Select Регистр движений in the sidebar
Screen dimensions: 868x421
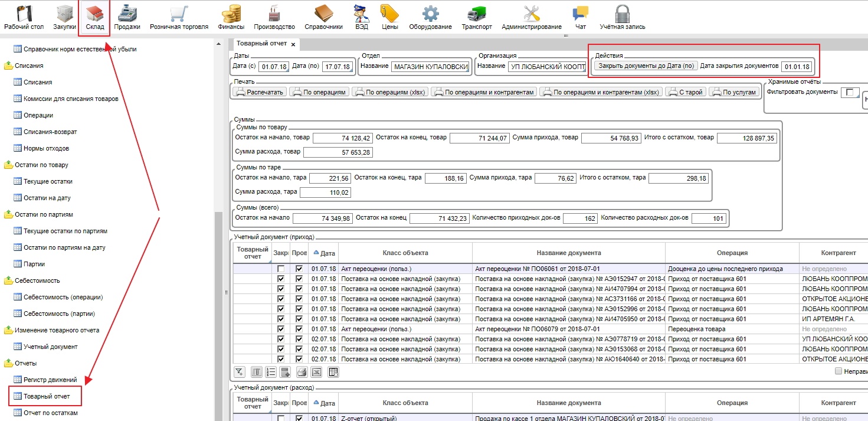pos(50,380)
